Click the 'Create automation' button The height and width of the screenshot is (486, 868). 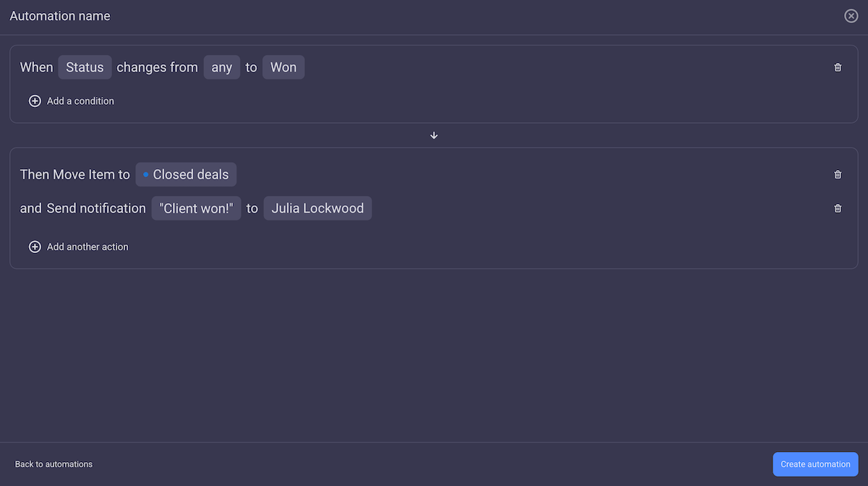[815, 464]
